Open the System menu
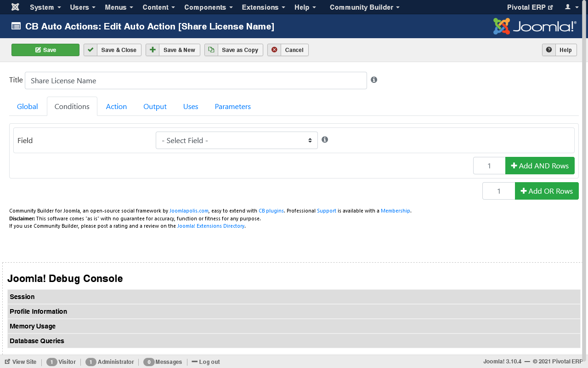This screenshot has width=588, height=368. [x=45, y=7]
